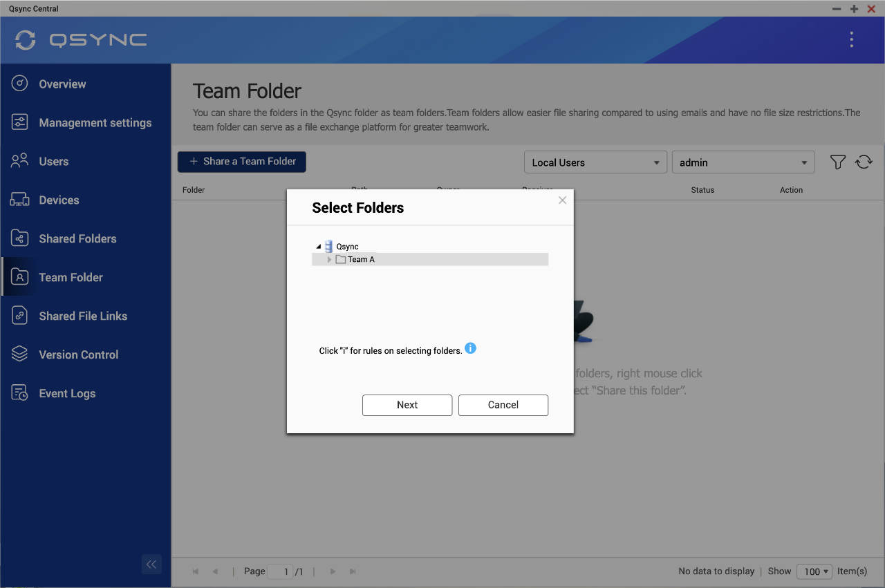Screen dimensions: 885x588
Task: Click the refresh icon beside filter
Action: pos(864,162)
